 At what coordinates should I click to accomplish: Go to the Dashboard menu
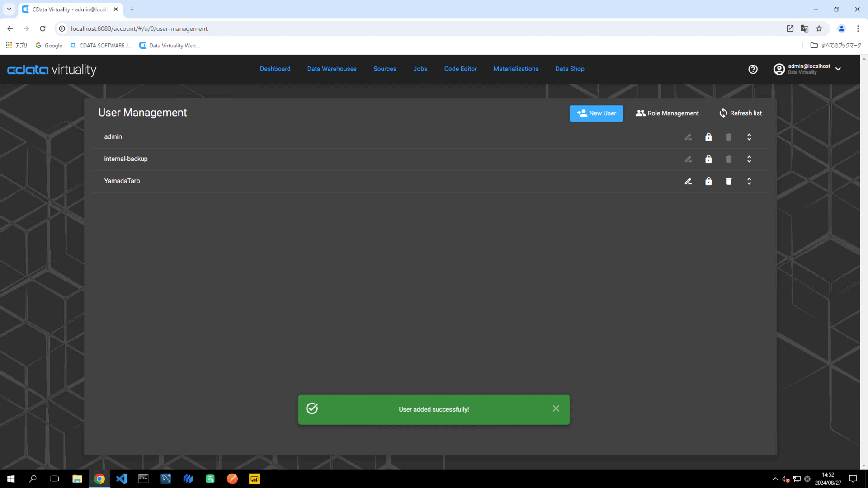(x=275, y=69)
